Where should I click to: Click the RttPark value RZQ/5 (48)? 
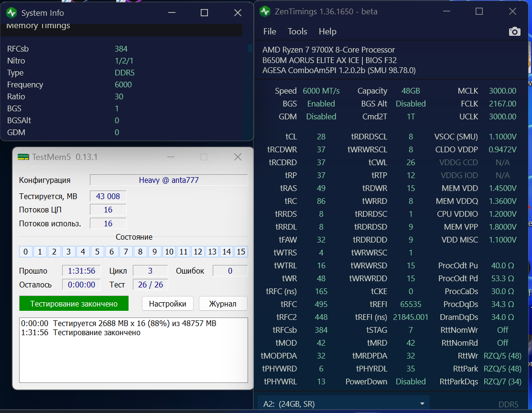pos(502,369)
